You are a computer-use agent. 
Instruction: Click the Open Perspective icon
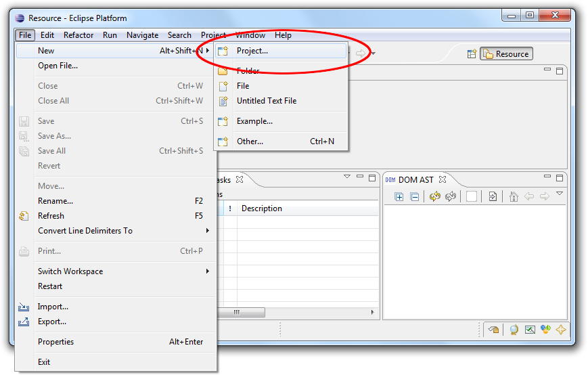click(x=472, y=54)
